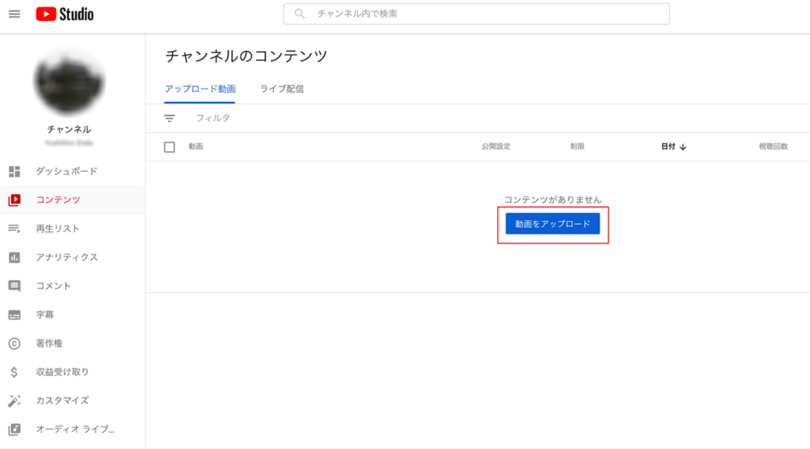The image size is (810, 450).
Task: Open 収益受け取り monetization dollar icon
Action: pos(14,372)
